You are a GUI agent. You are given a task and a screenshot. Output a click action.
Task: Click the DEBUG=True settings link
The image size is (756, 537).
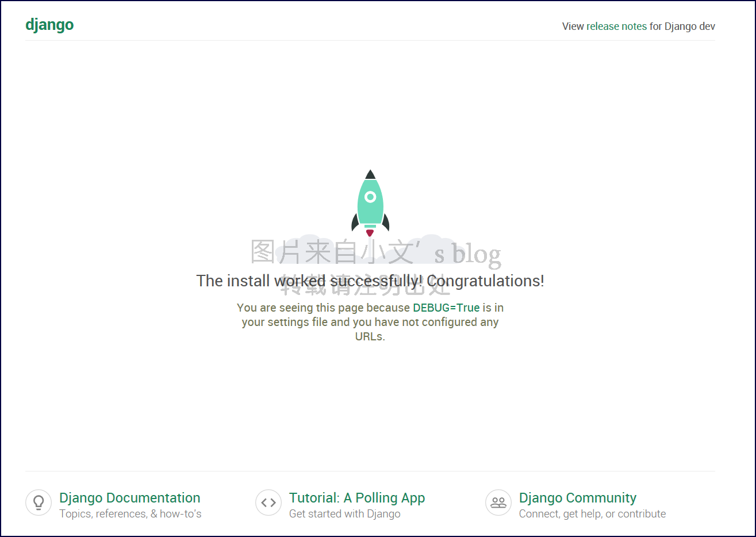446,308
